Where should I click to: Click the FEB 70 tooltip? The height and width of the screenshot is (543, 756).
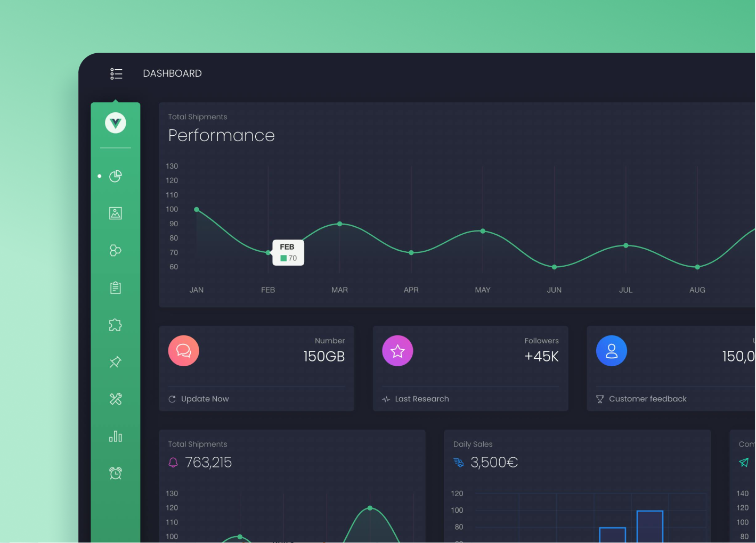click(x=288, y=252)
